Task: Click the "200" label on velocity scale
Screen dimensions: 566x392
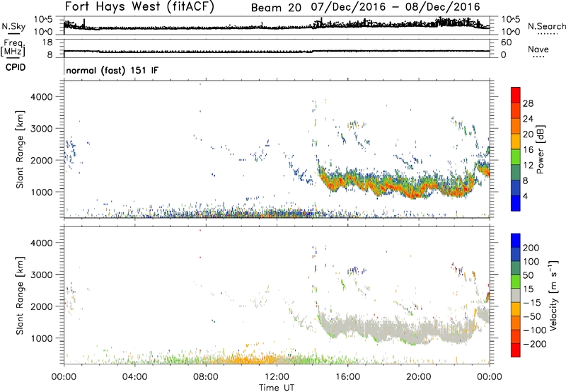Action: [x=531, y=248]
